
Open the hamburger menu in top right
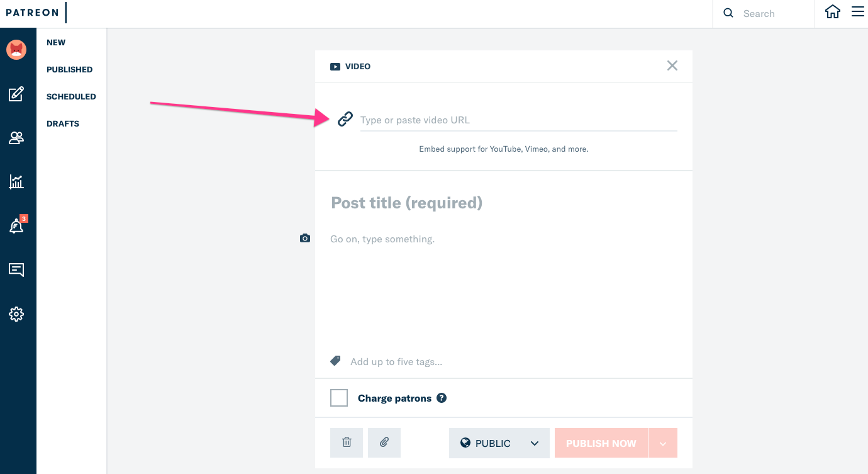point(858,12)
